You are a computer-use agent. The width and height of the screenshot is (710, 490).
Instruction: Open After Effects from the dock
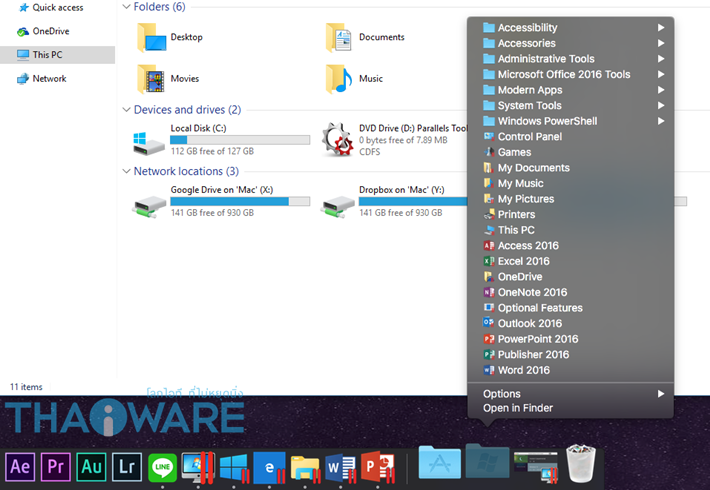point(20,467)
